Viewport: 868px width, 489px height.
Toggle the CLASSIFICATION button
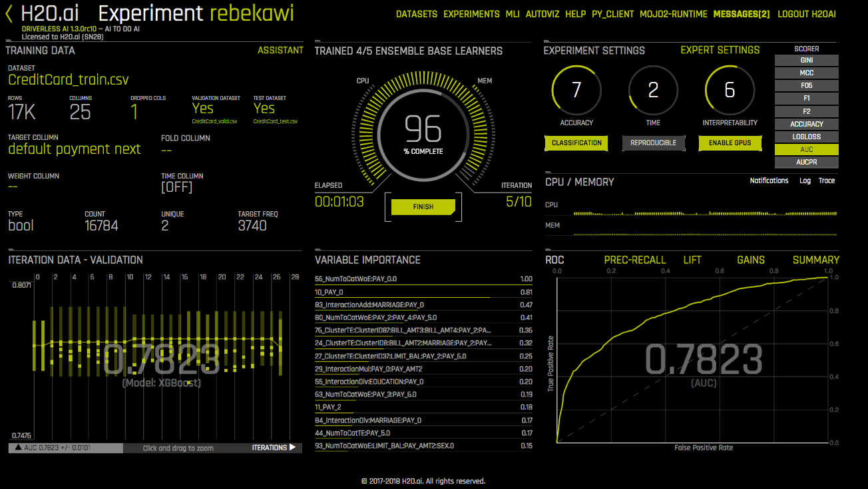click(x=576, y=143)
